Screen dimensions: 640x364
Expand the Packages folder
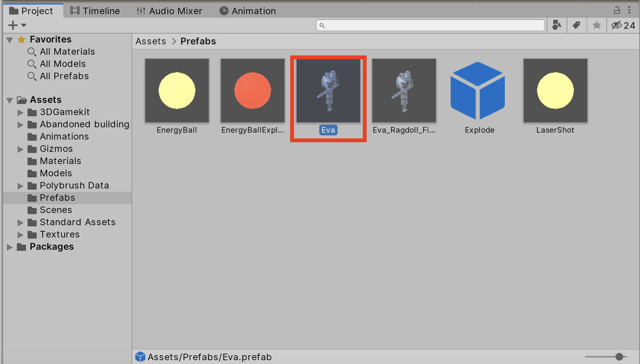point(10,247)
